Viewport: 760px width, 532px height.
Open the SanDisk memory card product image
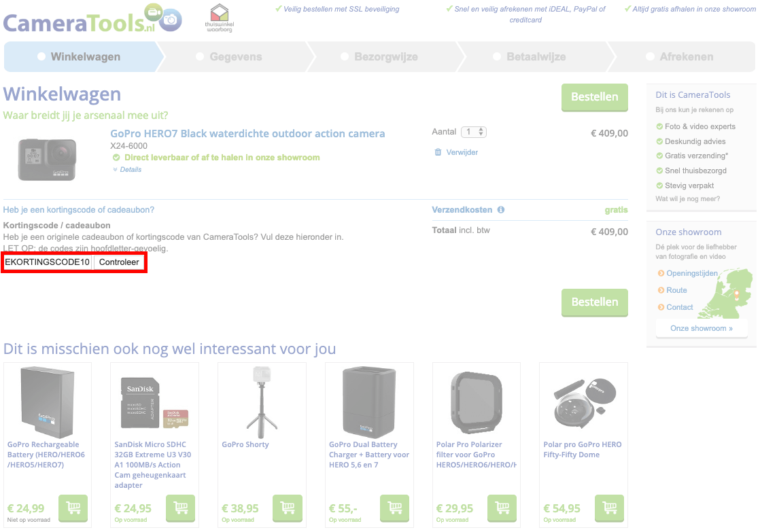154,402
